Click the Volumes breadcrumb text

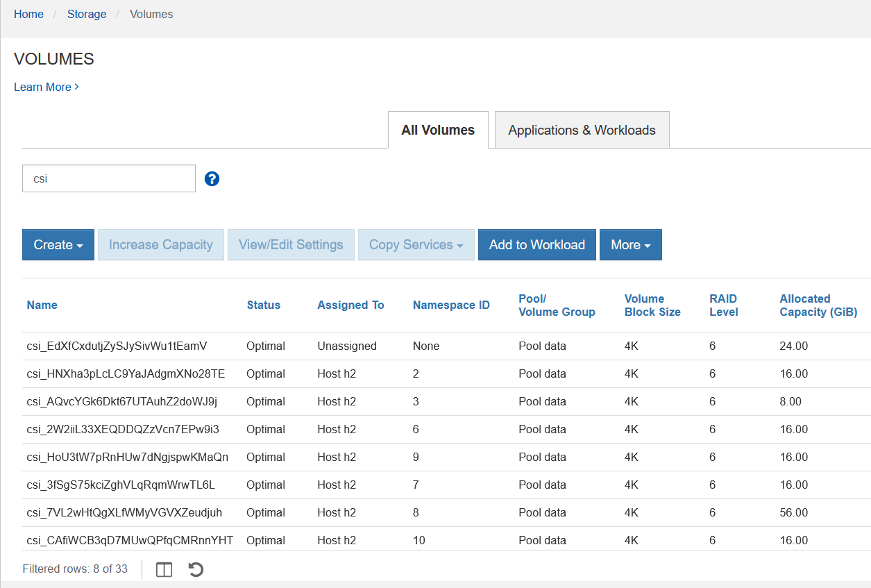coord(151,14)
